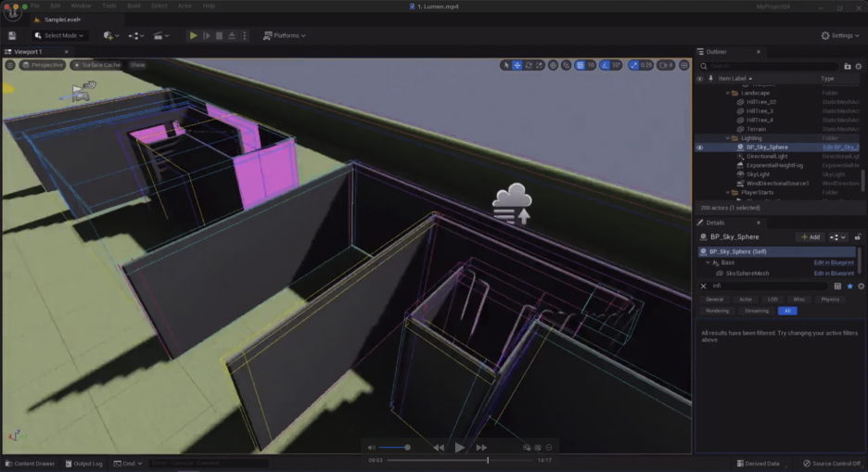Collapse the Base component in Details

pyautogui.click(x=708, y=262)
